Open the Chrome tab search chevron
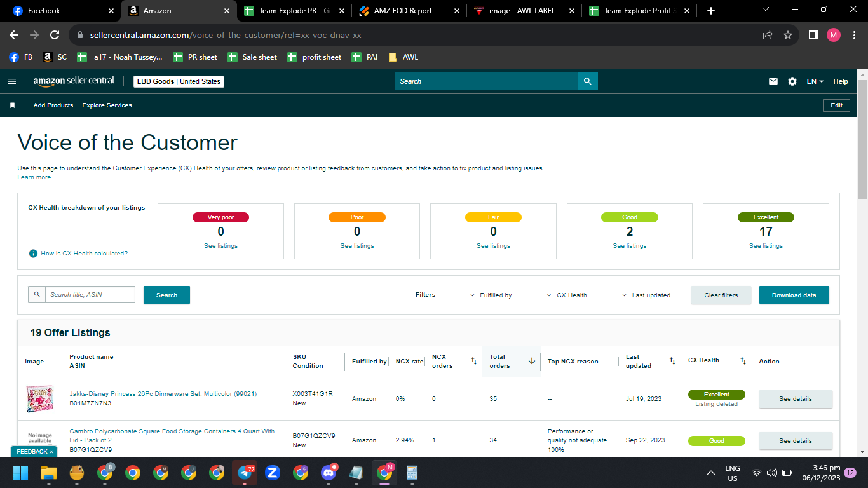Screen dimensions: 868x488 pos(765,10)
